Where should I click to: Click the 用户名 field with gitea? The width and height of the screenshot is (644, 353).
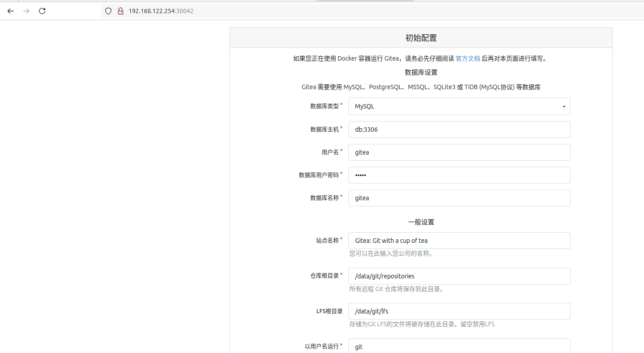(459, 152)
